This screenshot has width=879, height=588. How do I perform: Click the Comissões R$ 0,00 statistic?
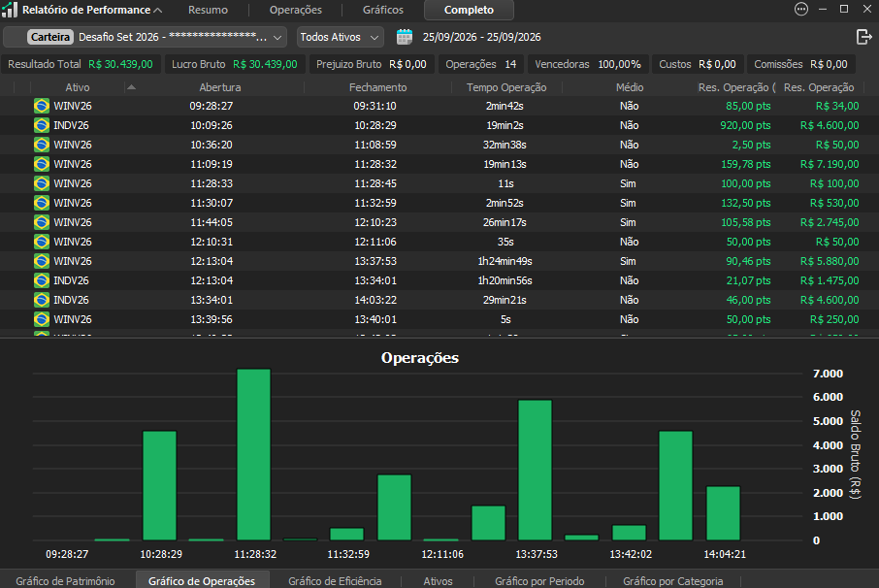point(800,64)
